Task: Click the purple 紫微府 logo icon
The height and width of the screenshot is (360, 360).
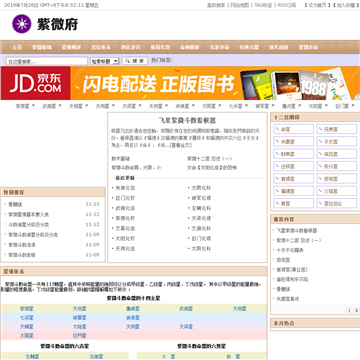Action: [22, 24]
